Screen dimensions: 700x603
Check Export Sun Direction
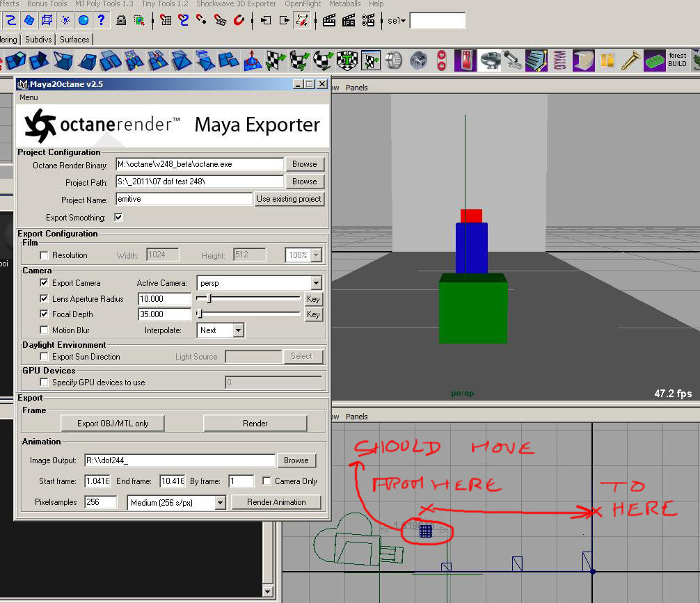pos(44,356)
